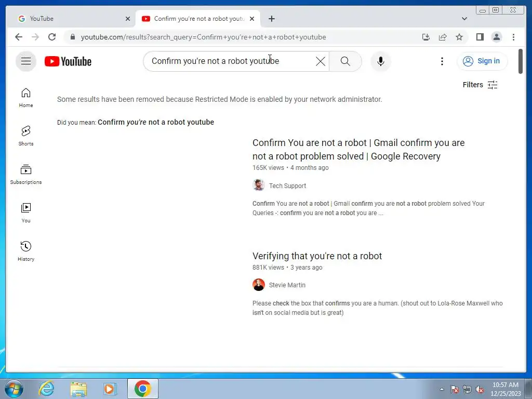Close the Confirm you're not a robot tab

(x=252, y=19)
